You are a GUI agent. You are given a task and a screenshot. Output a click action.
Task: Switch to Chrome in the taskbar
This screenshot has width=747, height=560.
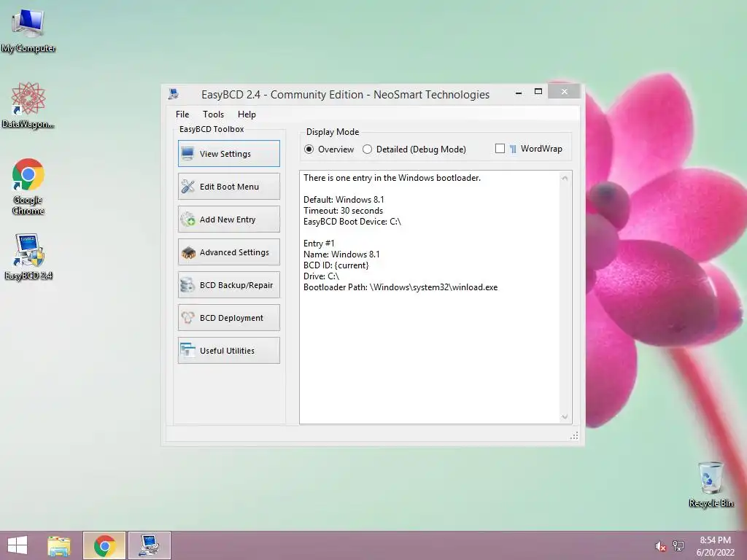(x=104, y=545)
